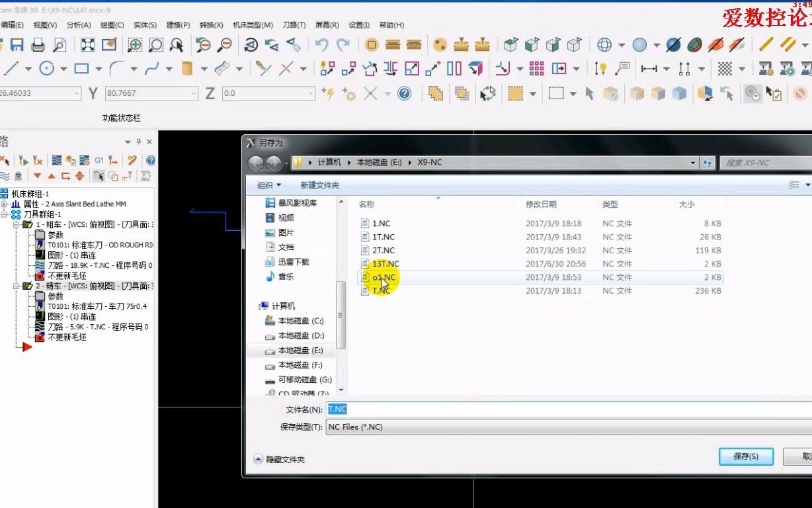Click the verify selected operations icon
The image size is (812, 508).
click(x=70, y=160)
